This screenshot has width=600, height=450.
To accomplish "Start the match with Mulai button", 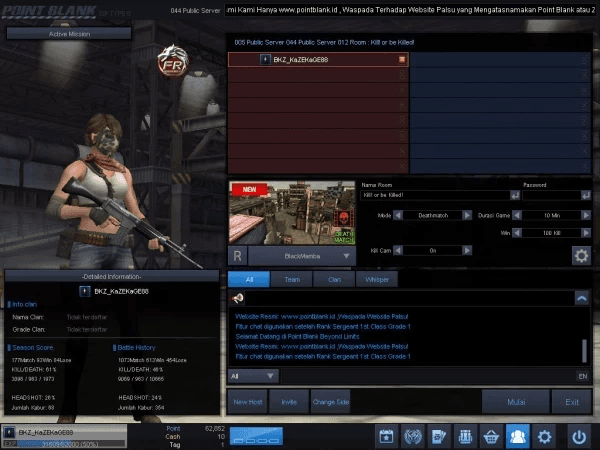I will [x=516, y=402].
